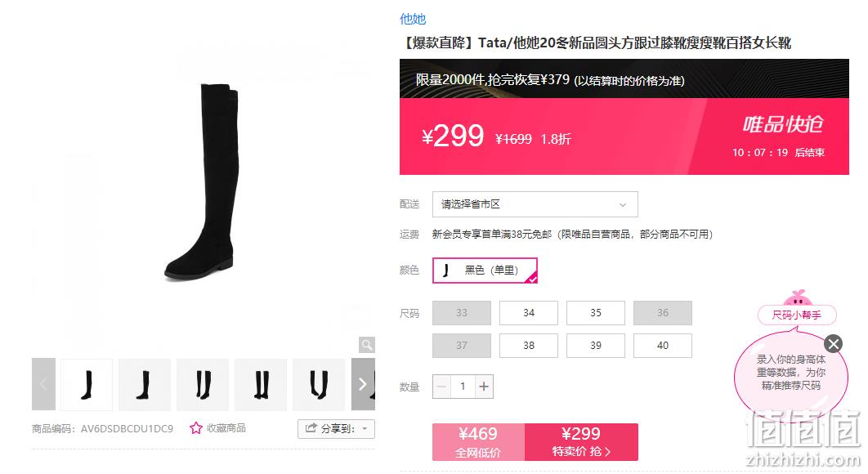Select size 34
The height and width of the screenshot is (474, 868).
click(529, 313)
